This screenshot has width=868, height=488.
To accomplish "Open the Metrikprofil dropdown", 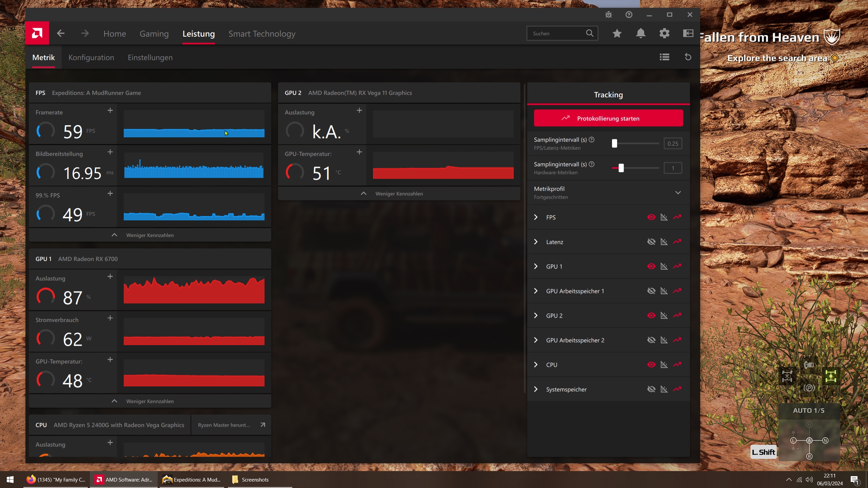I will pos(678,192).
